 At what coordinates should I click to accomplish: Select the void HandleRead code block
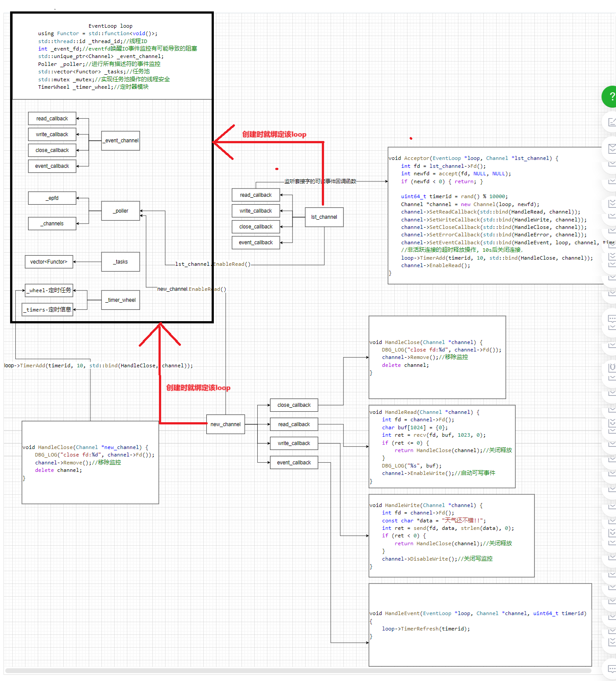tap(442, 446)
